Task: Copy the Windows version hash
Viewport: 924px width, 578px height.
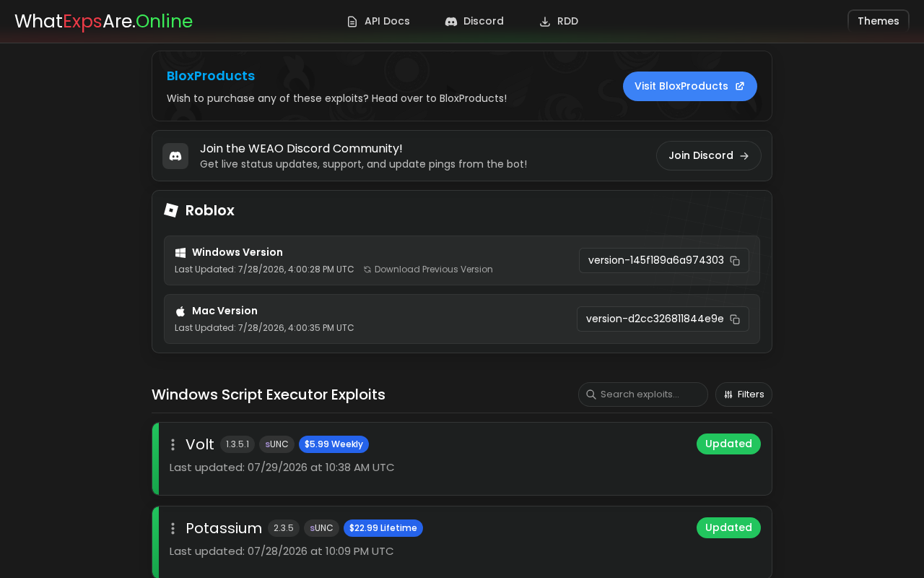Action: pyautogui.click(x=735, y=261)
